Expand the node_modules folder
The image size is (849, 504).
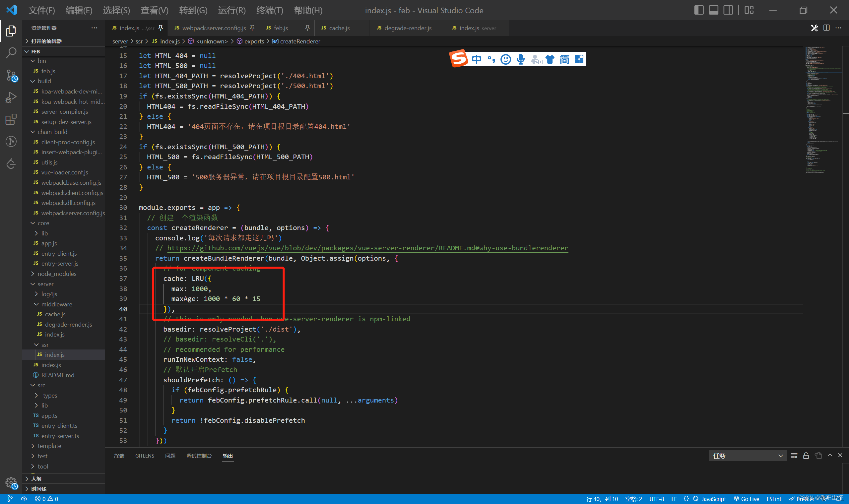[x=57, y=274]
